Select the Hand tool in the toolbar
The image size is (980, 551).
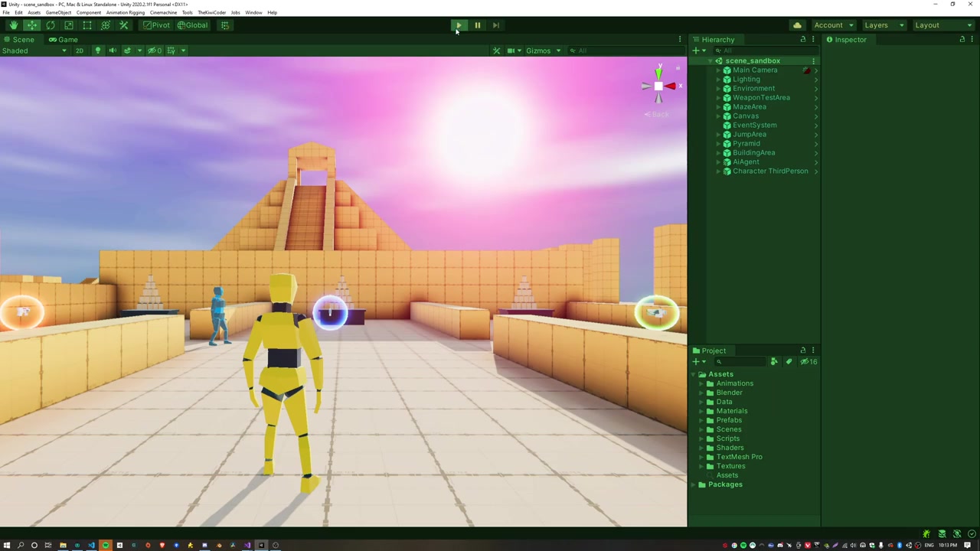[13, 25]
